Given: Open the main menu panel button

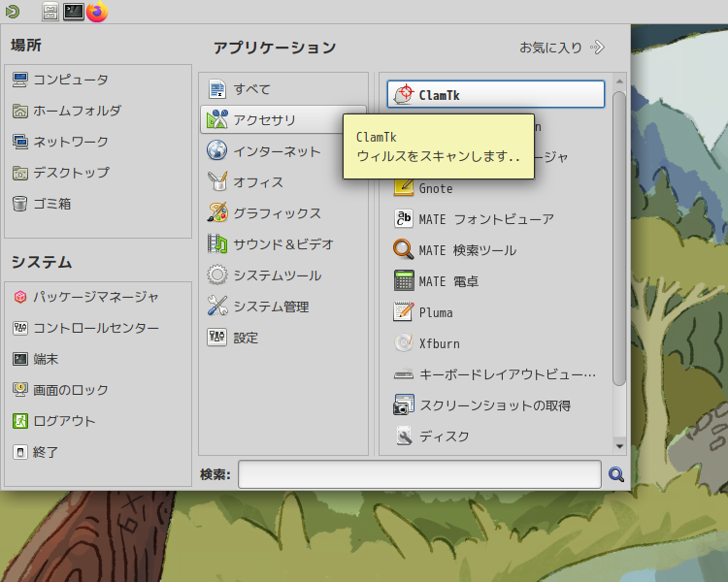Looking at the screenshot, I should [13, 11].
